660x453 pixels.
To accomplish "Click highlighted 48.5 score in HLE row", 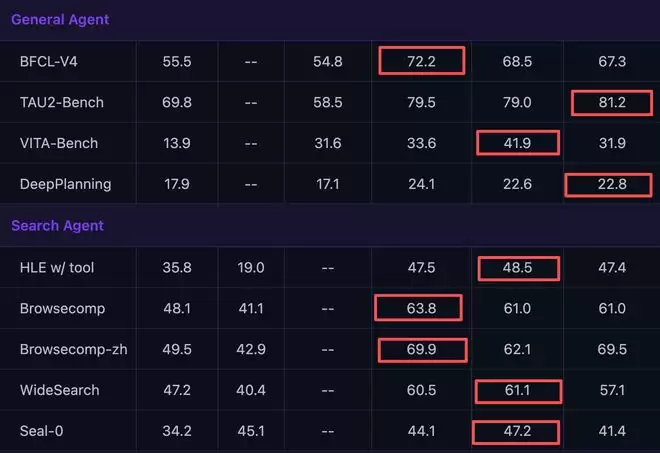I will pos(516,267).
